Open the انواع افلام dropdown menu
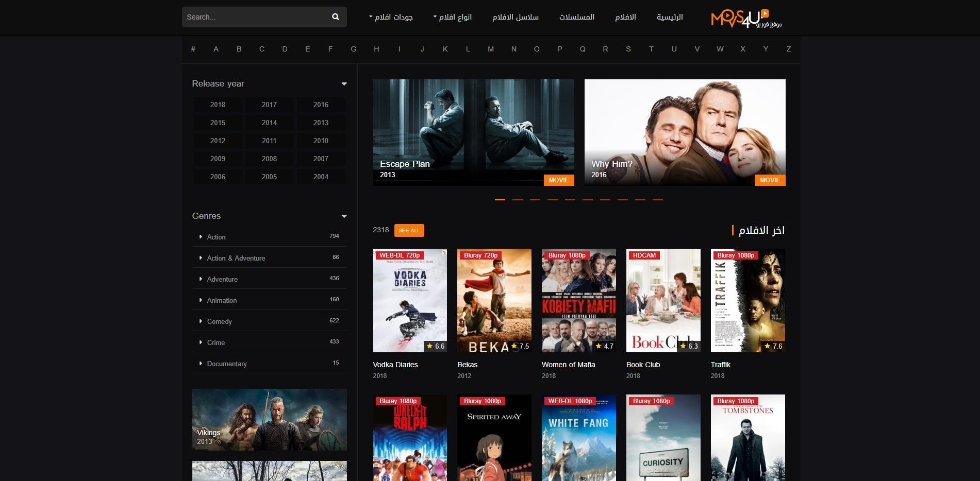The image size is (980, 481). tap(453, 17)
